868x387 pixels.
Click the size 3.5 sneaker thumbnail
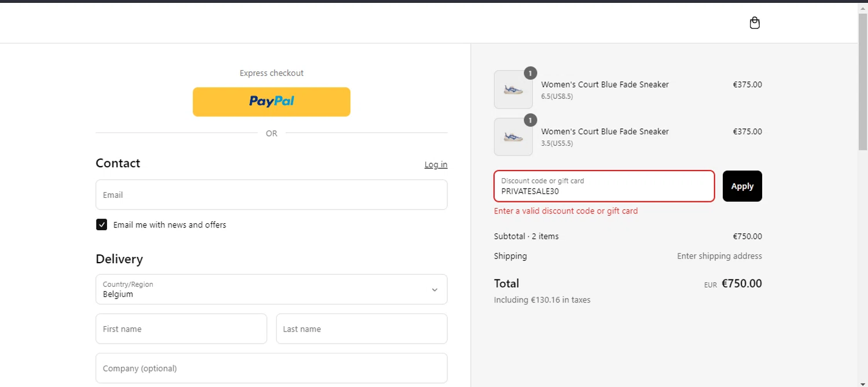[x=513, y=137]
